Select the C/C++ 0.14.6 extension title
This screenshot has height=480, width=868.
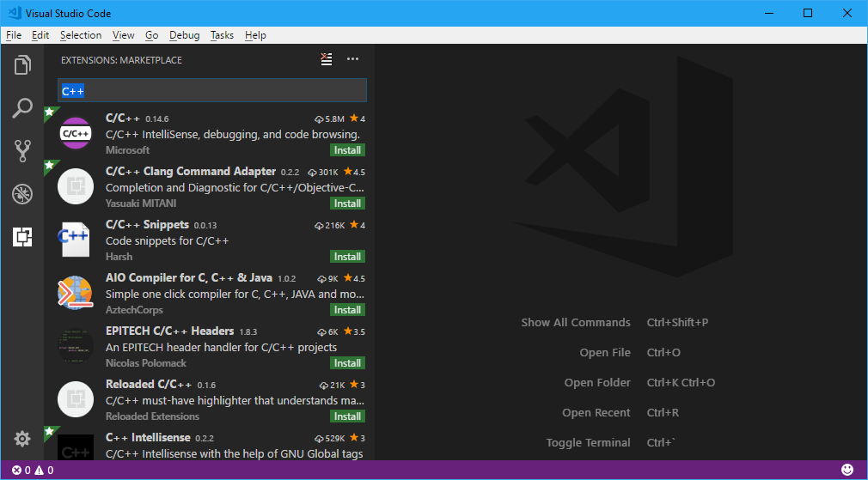[124, 118]
